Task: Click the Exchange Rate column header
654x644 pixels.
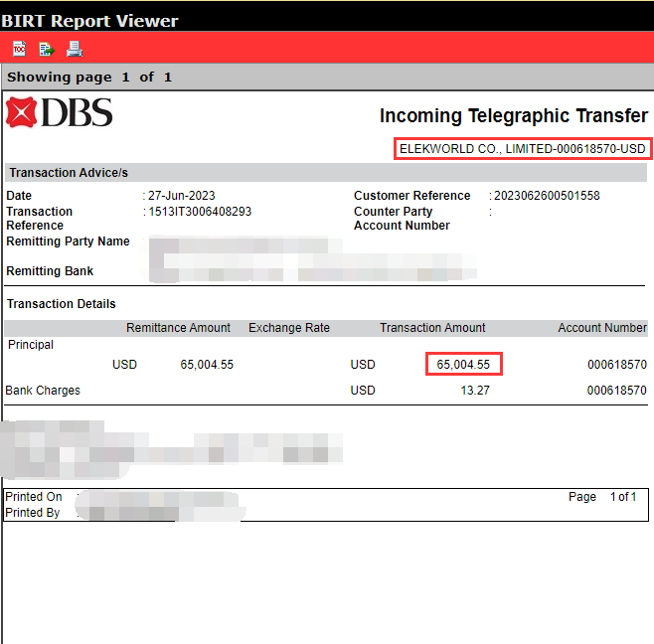Action: [x=289, y=328]
